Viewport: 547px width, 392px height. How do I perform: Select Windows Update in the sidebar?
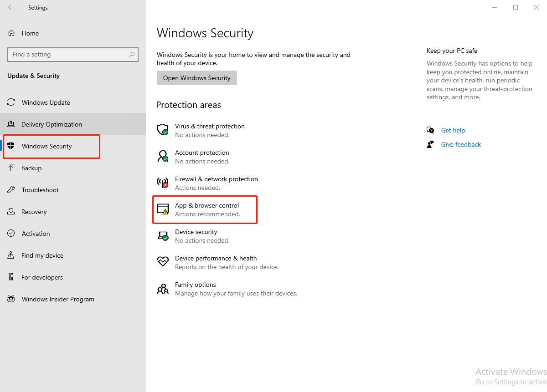[x=46, y=102]
